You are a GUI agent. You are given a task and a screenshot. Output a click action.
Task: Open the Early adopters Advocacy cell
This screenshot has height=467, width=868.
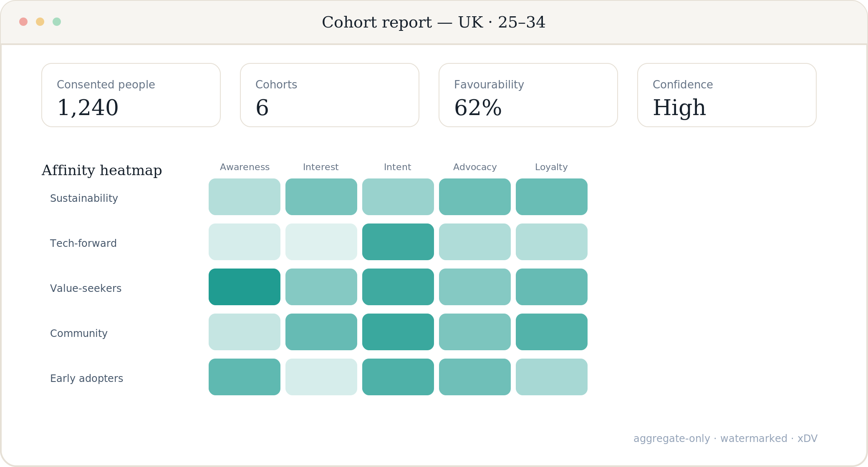[x=475, y=377]
